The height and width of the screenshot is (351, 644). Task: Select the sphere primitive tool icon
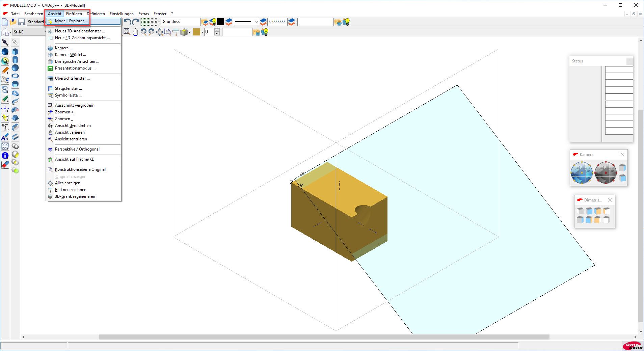click(x=15, y=68)
